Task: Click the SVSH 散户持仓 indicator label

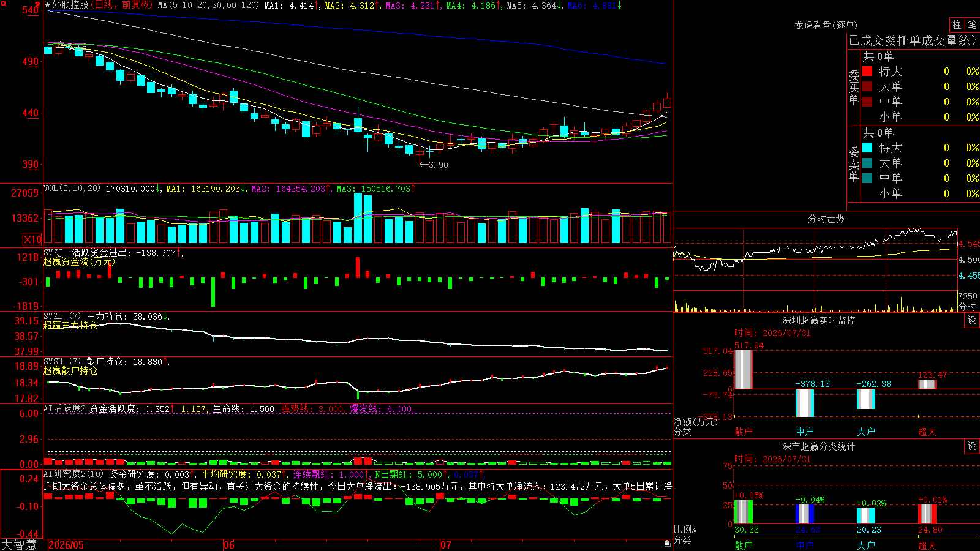Action: coord(85,362)
